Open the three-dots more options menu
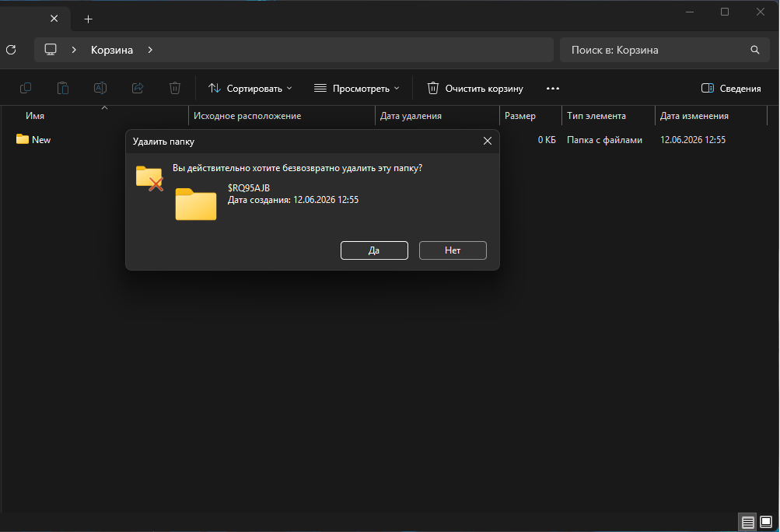Screen dimensions: 780x532 [553, 88]
